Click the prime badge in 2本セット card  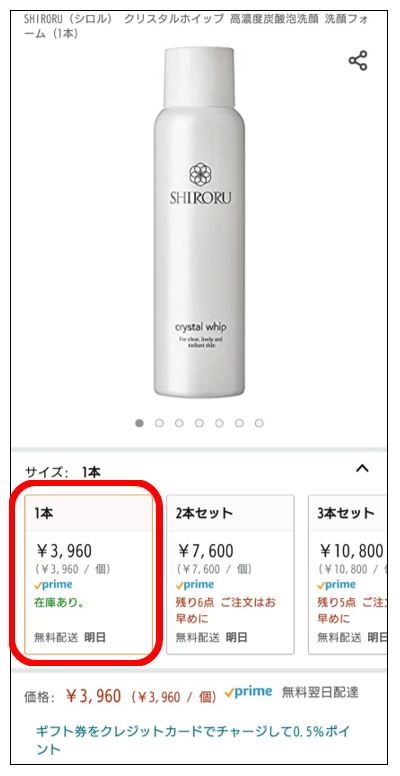(x=195, y=584)
